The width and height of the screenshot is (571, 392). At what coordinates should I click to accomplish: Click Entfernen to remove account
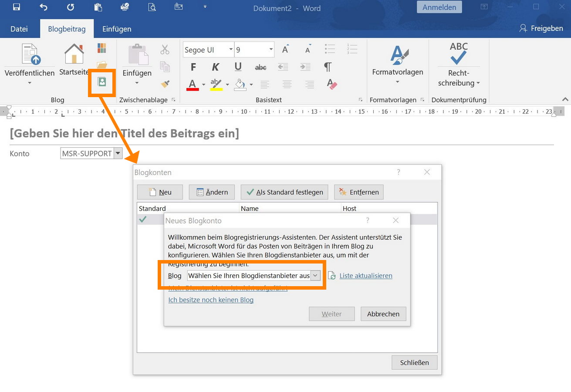tap(359, 192)
